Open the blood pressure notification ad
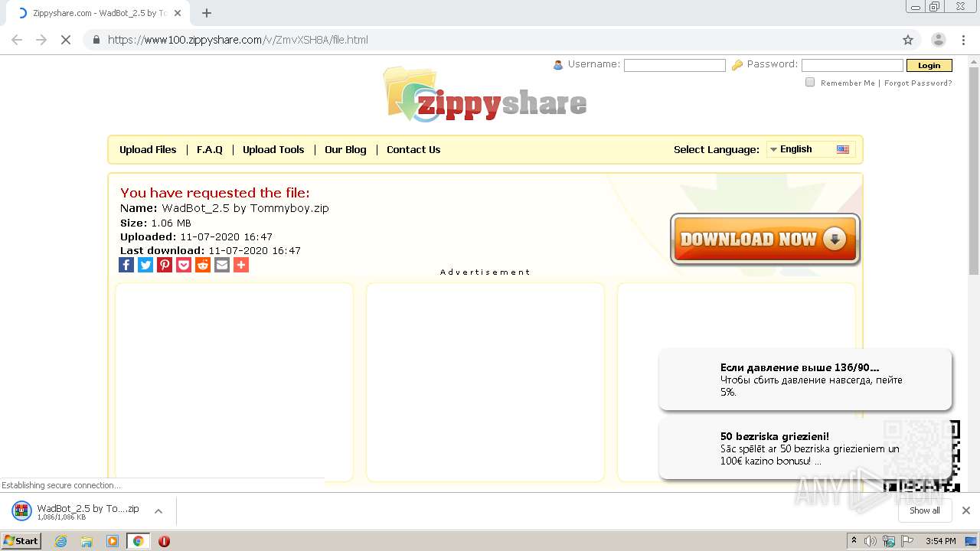The image size is (980, 551). (805, 380)
